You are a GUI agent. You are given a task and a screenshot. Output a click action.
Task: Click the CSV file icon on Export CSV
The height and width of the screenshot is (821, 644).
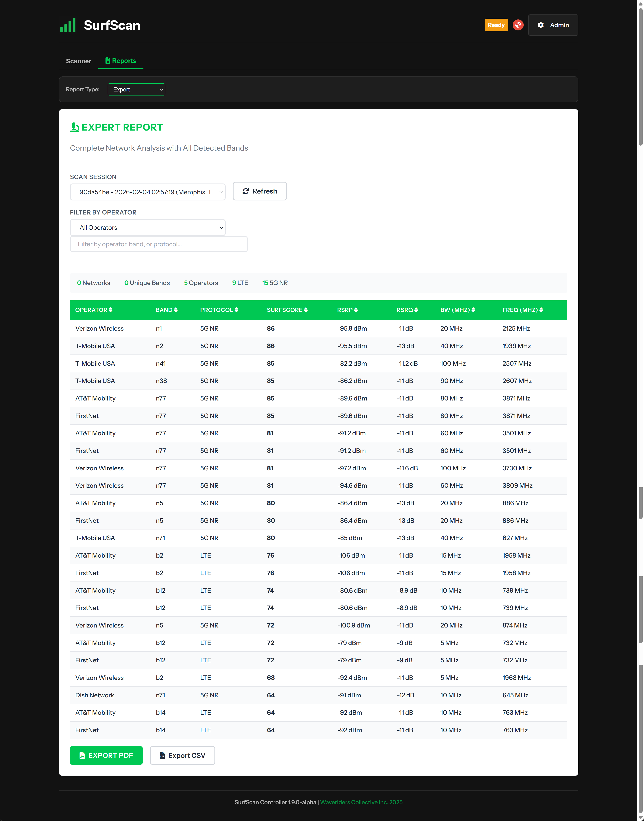[x=162, y=755]
